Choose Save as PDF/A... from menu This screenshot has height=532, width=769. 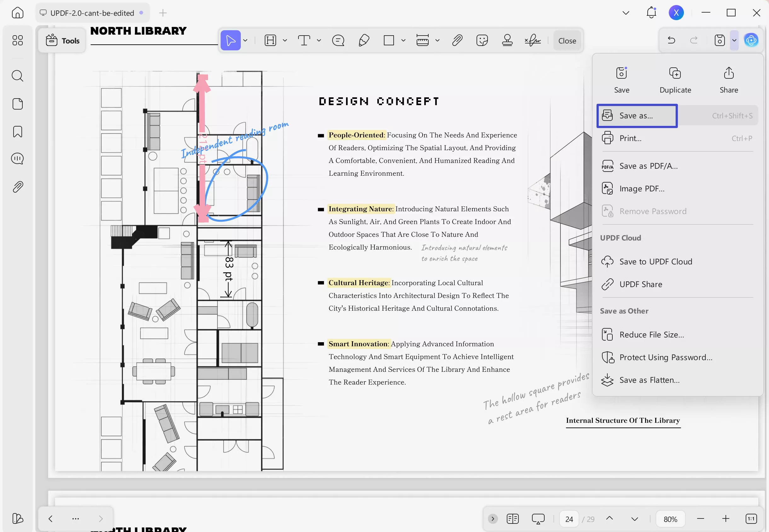point(648,166)
